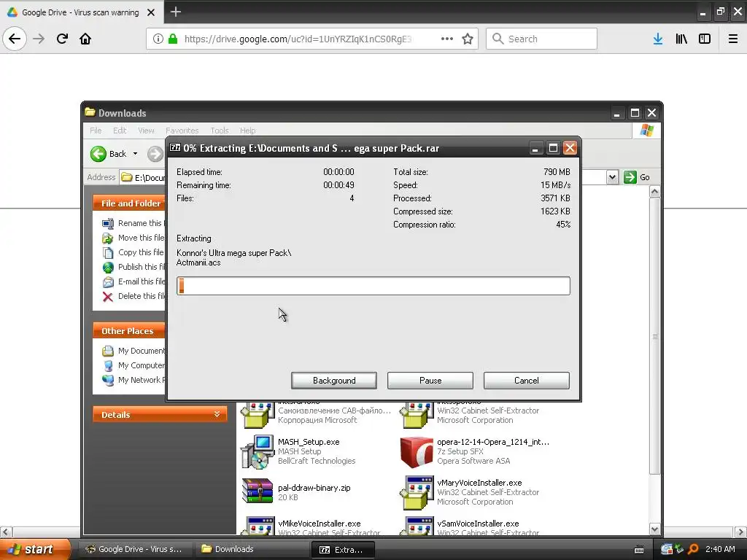Open File menu in Downloads window

pos(96,131)
